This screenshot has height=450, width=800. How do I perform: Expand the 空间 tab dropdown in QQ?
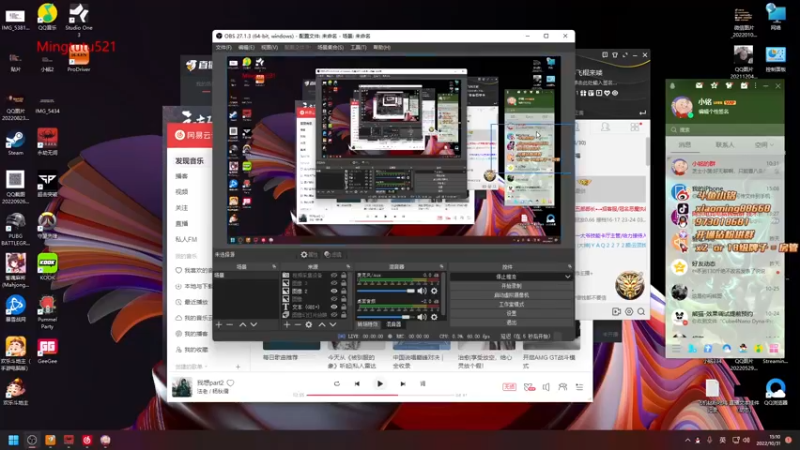(771, 145)
